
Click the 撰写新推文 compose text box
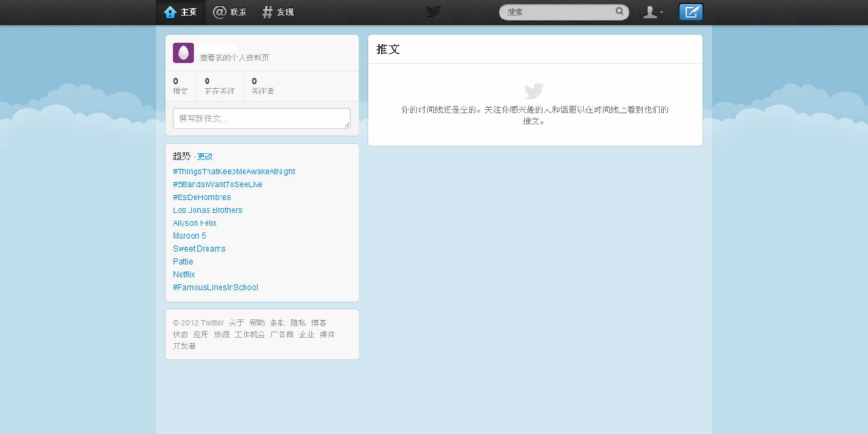262,118
